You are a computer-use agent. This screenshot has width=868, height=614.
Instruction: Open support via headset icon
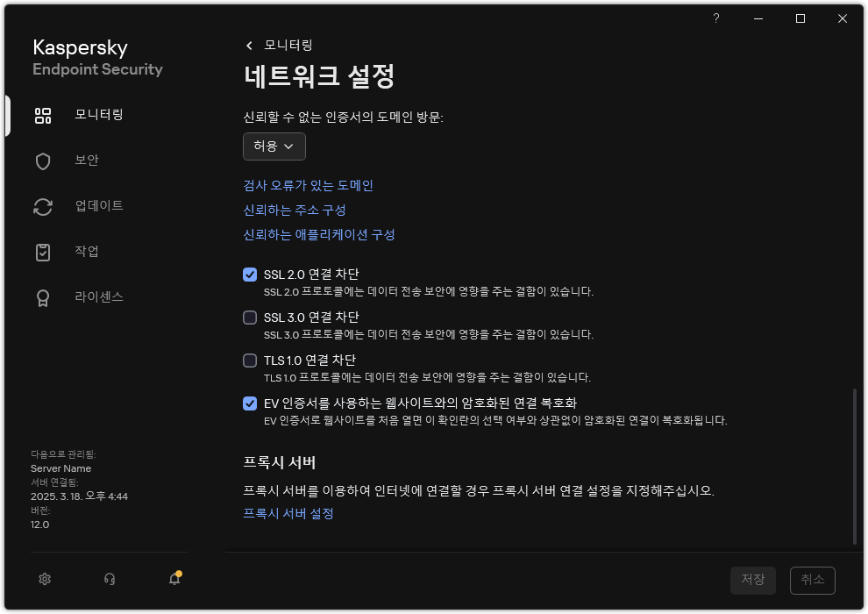(109, 579)
